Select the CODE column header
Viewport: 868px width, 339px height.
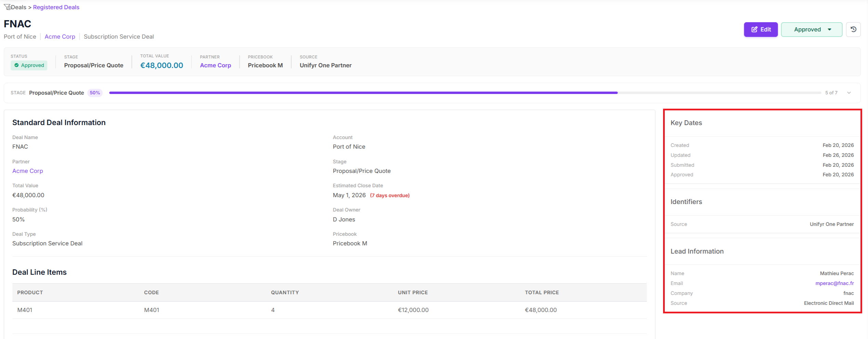click(x=152, y=293)
